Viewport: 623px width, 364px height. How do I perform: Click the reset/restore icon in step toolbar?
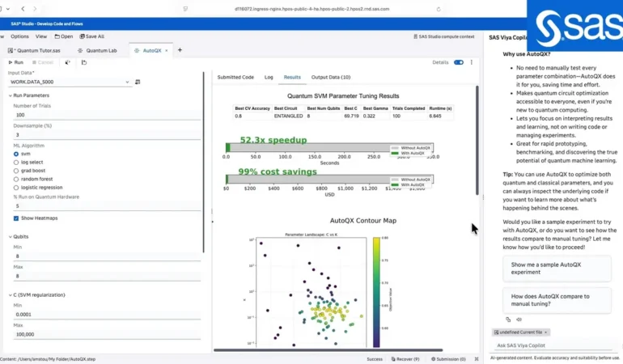point(84,62)
